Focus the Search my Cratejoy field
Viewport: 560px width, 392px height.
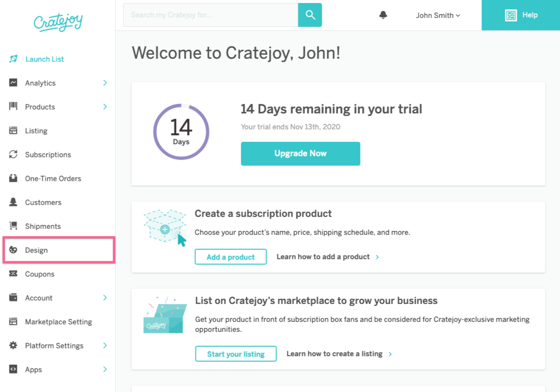(x=210, y=15)
